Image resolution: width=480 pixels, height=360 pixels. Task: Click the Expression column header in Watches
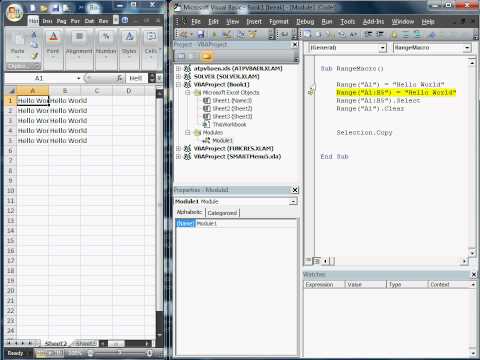click(x=324, y=284)
